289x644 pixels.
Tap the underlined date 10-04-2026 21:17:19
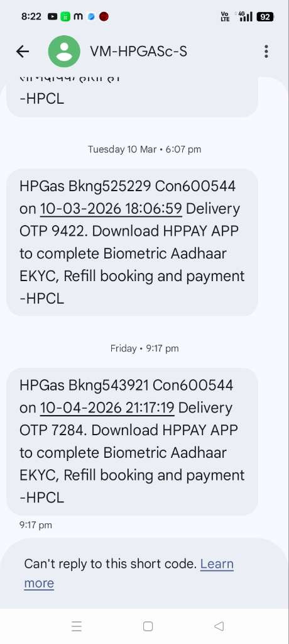tap(107, 408)
